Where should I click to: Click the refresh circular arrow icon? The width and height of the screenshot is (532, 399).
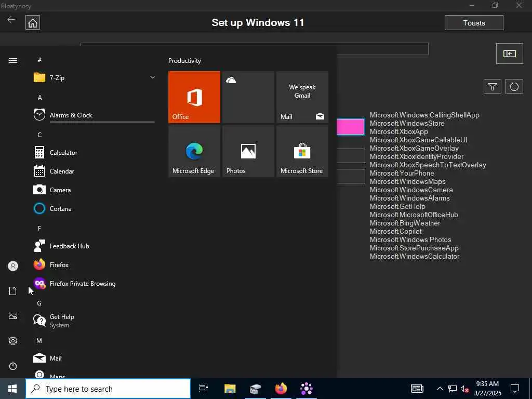[514, 87]
